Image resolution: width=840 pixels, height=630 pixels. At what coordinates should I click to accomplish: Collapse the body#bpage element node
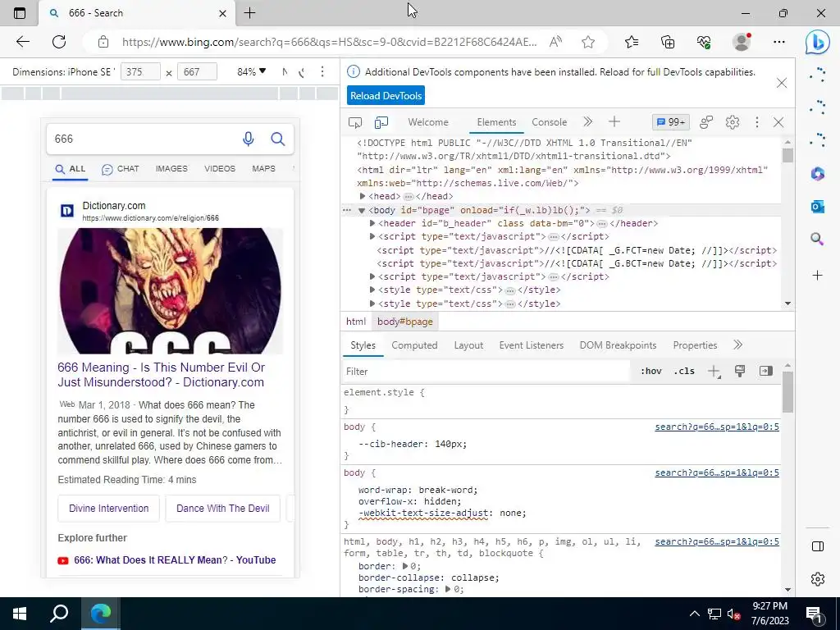[x=362, y=211]
